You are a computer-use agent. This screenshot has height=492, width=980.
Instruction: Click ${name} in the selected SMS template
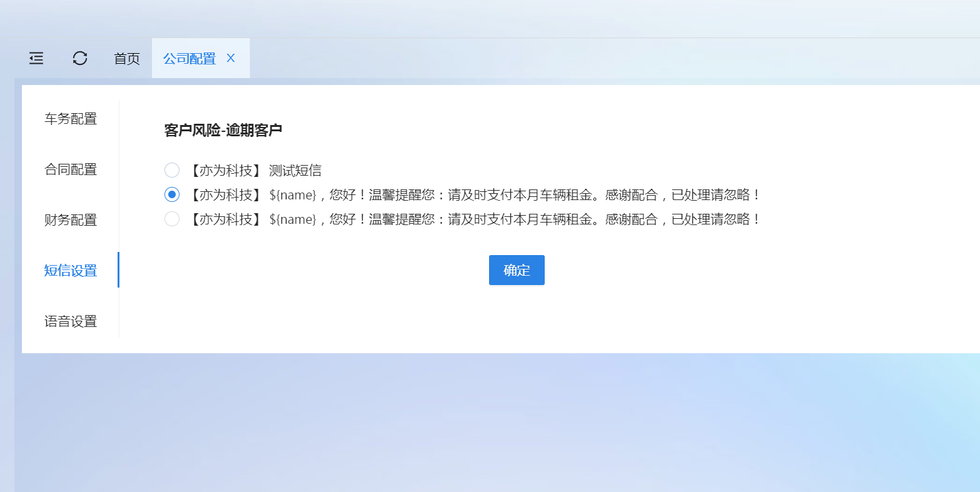point(292,195)
